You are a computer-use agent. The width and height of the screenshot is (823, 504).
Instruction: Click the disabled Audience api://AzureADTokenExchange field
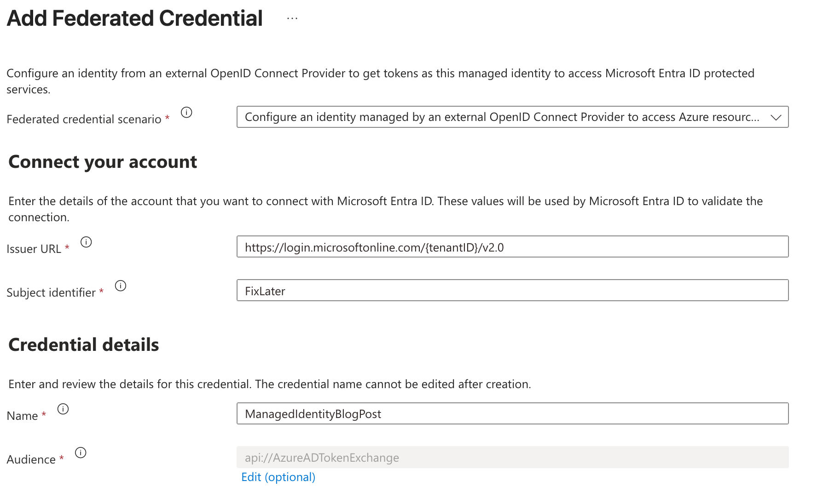(x=512, y=458)
